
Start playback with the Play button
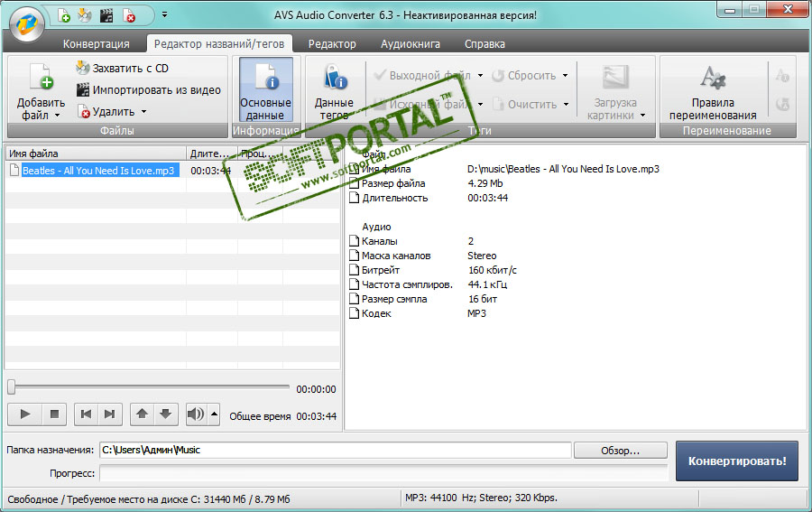coord(25,414)
